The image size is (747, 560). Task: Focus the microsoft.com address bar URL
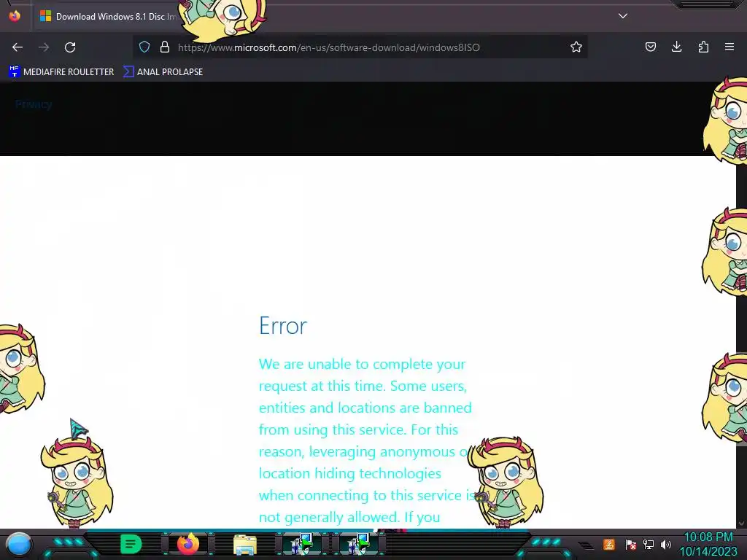coord(329,47)
